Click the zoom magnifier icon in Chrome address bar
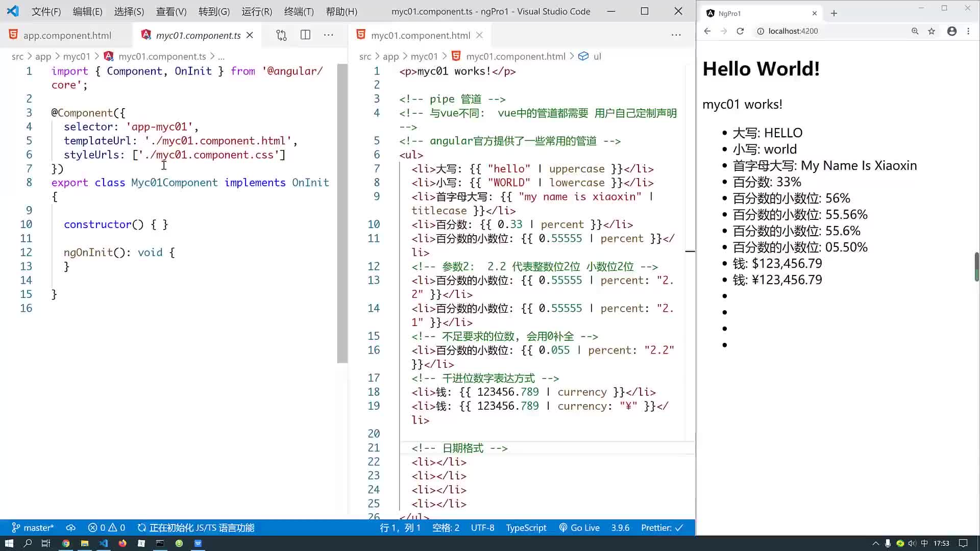980x551 pixels. point(915,31)
